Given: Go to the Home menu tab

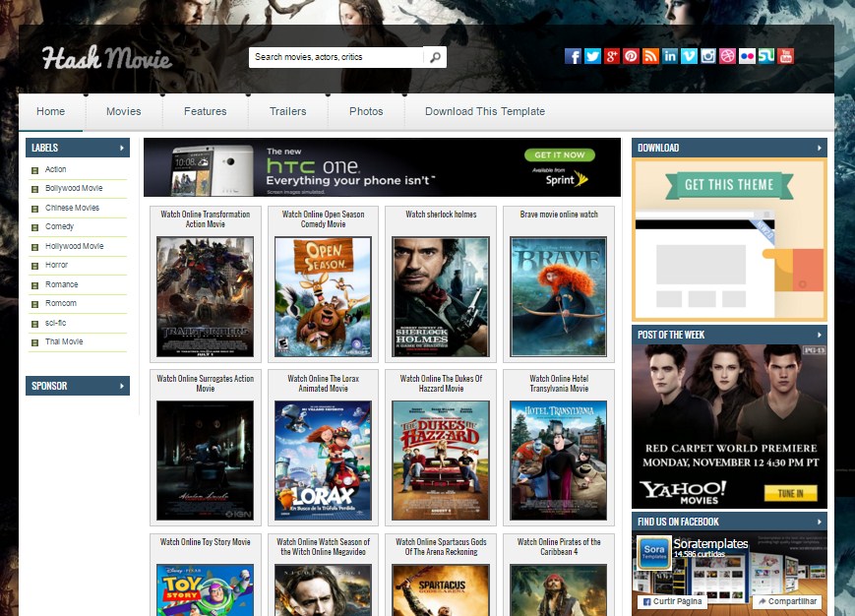Looking at the screenshot, I should click(x=51, y=112).
